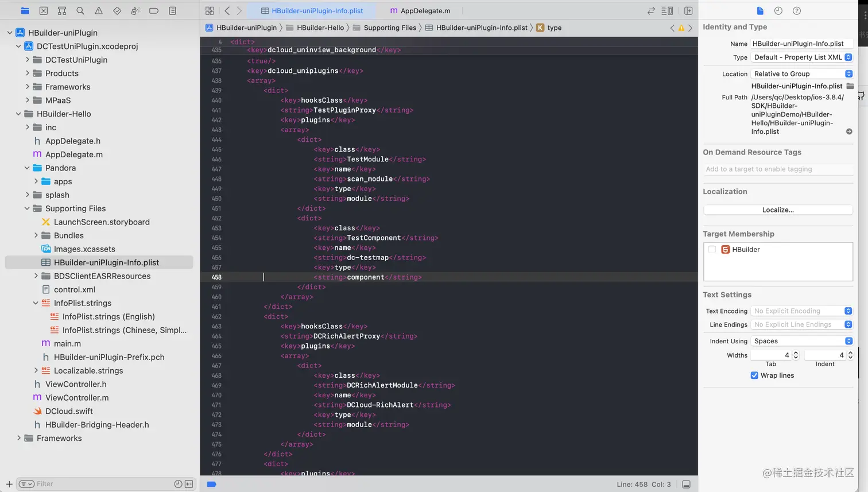The width and height of the screenshot is (868, 492).
Task: Click the type breadcrumb item
Action: [549, 28]
